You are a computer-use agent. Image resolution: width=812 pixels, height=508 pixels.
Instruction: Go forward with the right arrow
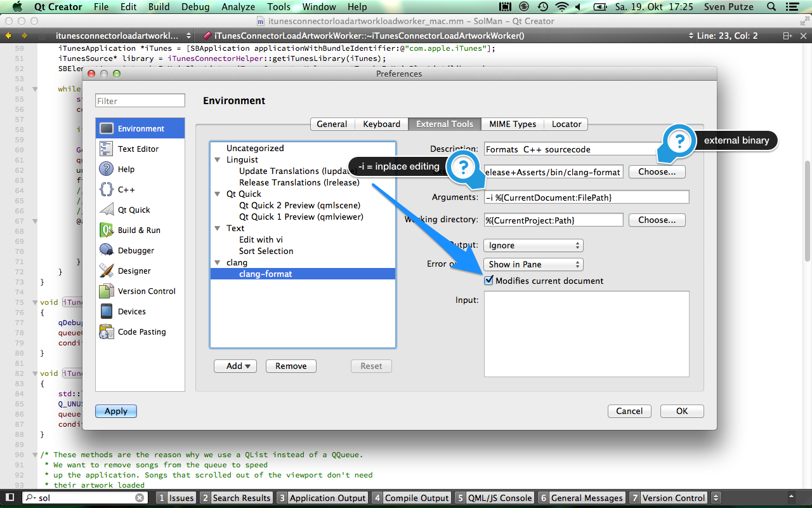click(24, 36)
